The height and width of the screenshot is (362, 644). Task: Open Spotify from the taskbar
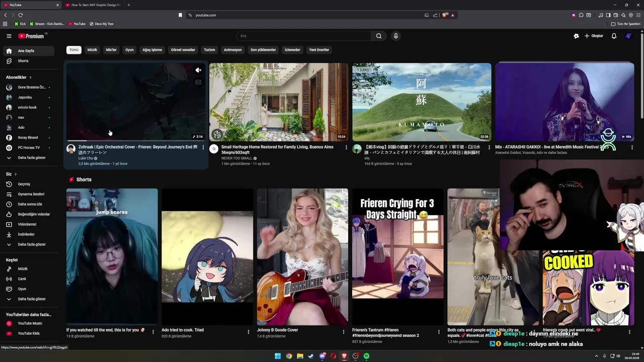point(366,356)
